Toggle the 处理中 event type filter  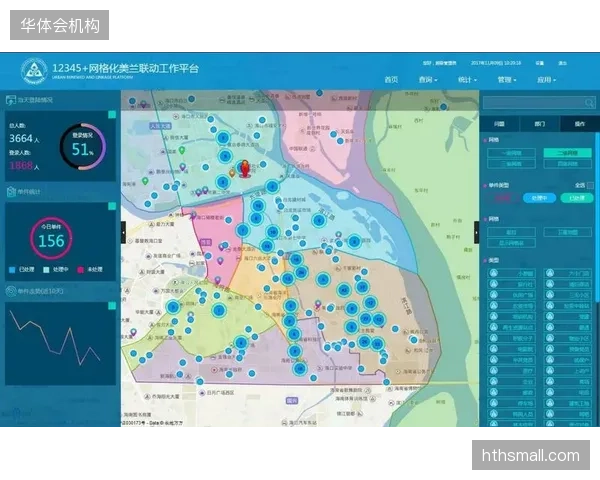539,198
